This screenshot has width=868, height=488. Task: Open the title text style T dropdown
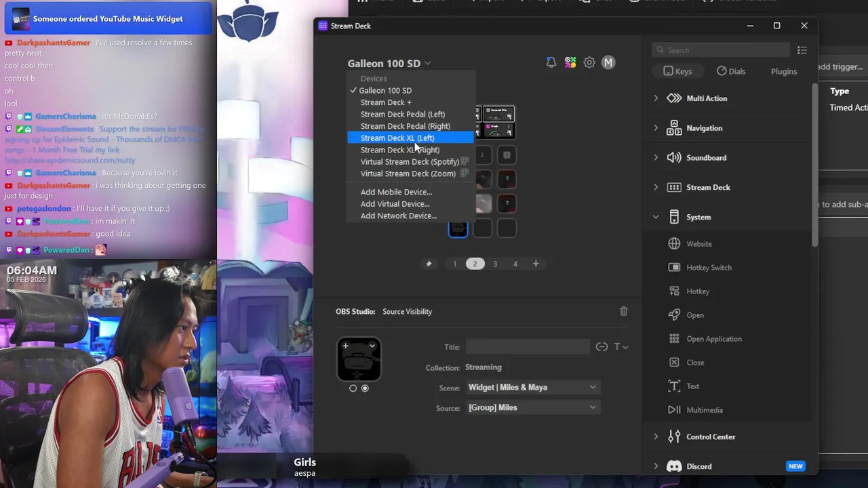tap(620, 347)
